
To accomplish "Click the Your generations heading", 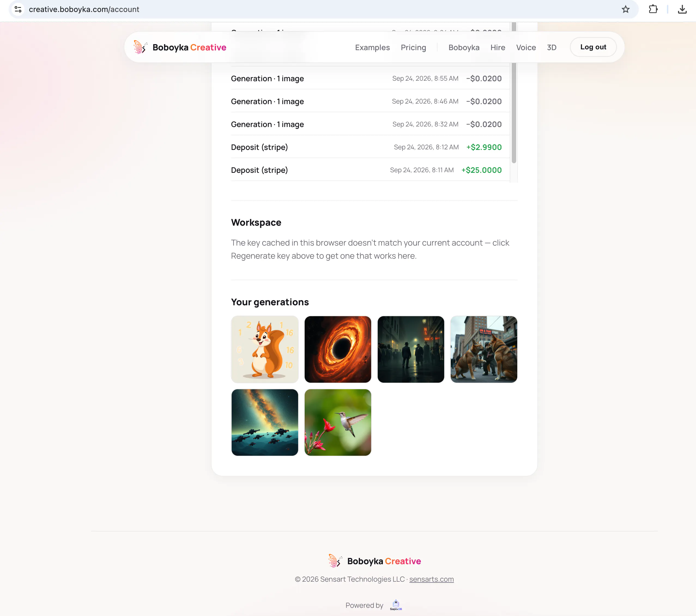I will click(270, 302).
